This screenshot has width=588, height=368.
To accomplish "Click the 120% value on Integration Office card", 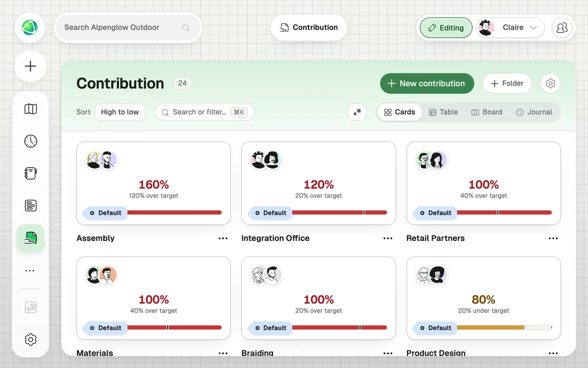I will 319,184.
